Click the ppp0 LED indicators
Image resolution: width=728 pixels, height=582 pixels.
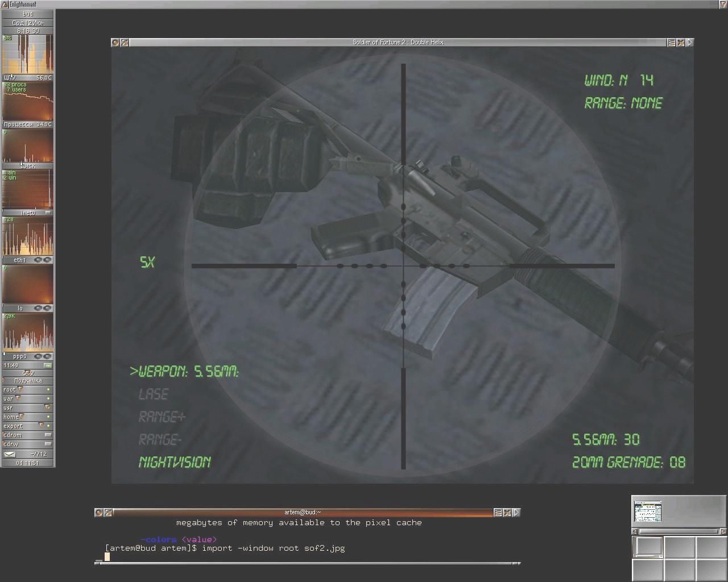(43, 356)
